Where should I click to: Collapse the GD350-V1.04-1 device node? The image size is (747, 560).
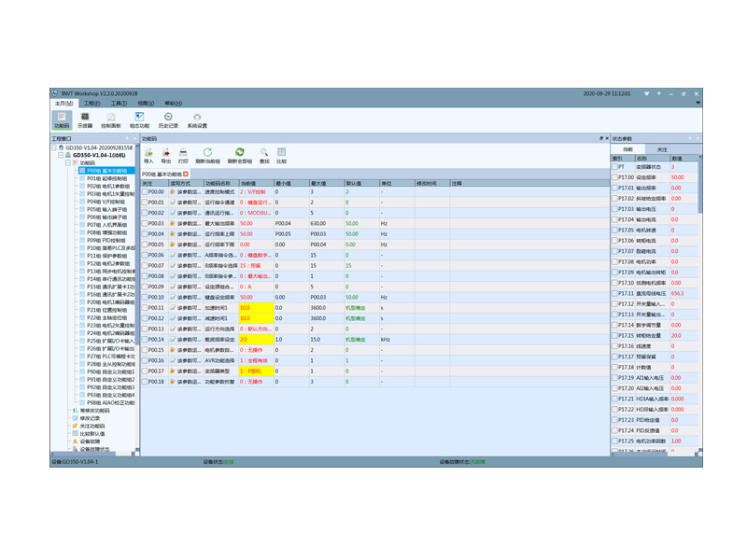[61, 155]
